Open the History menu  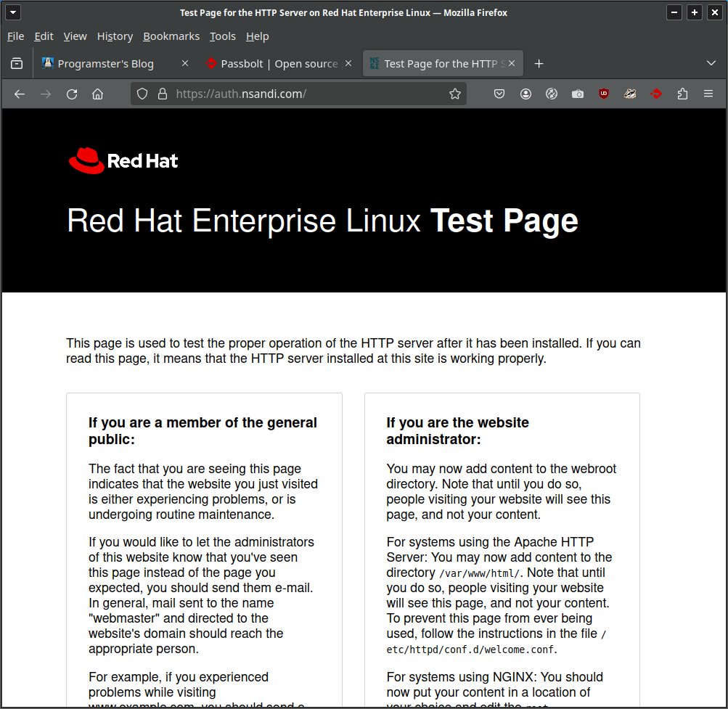(115, 36)
